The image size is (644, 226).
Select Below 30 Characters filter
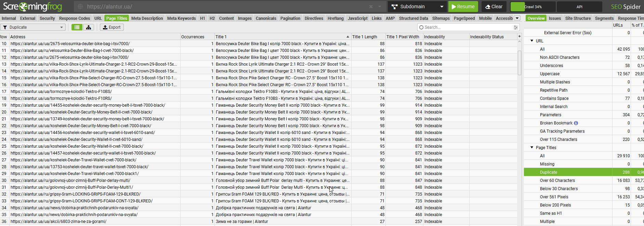tap(559, 189)
